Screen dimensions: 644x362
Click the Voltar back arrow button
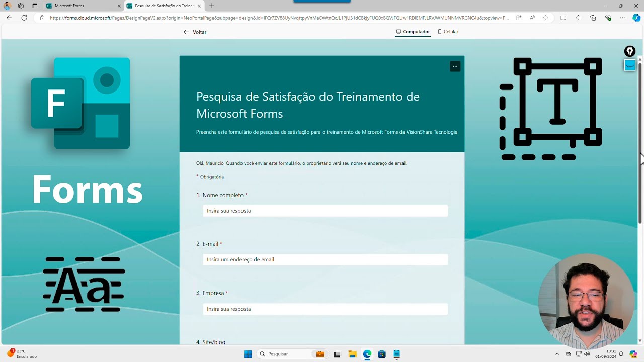[195, 32]
